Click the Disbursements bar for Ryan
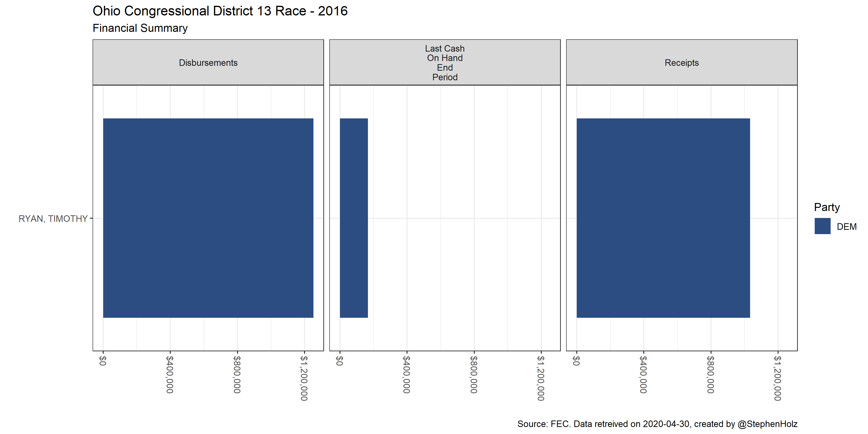This screenshot has width=868, height=434. 208,218
